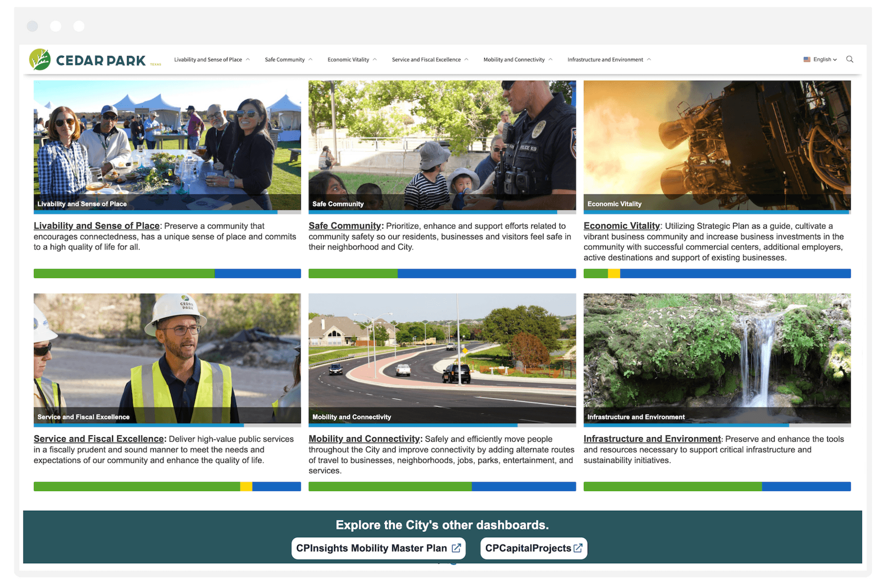Expand the Economic Vitality menu chevron
Viewport: 878px width, 588px height.
point(375,59)
